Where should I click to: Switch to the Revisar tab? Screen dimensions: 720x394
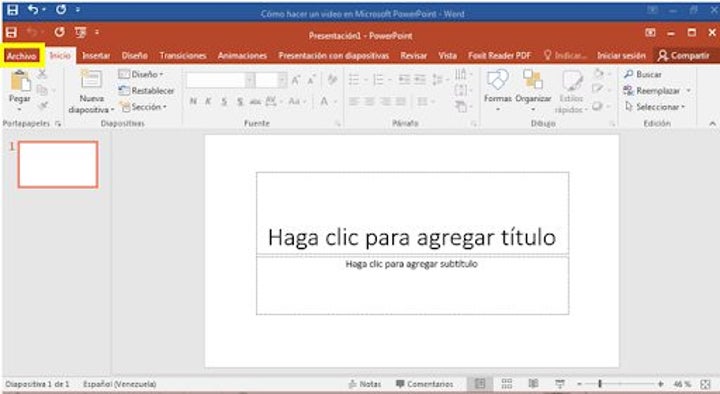(413, 56)
